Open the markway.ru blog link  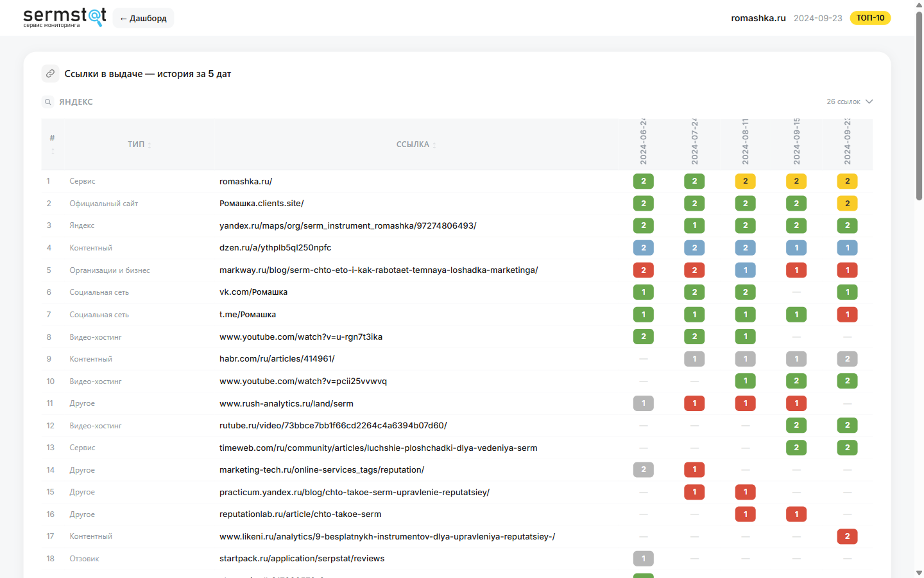[379, 270]
